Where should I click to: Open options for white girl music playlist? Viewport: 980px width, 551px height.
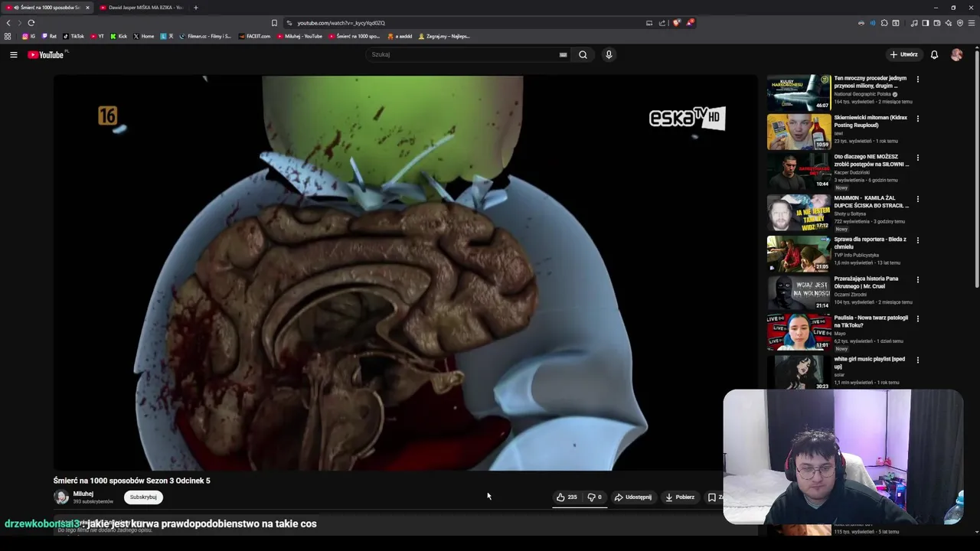918,360
